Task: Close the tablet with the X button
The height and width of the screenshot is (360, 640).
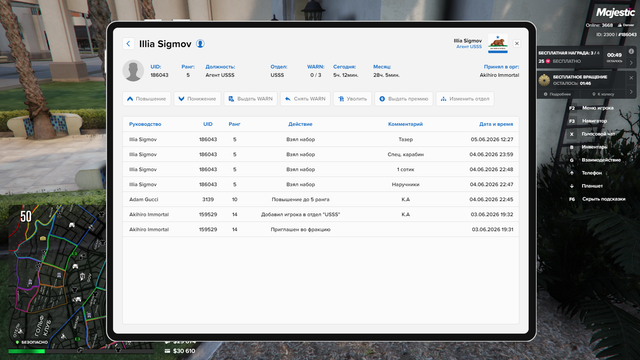Action: point(517,43)
